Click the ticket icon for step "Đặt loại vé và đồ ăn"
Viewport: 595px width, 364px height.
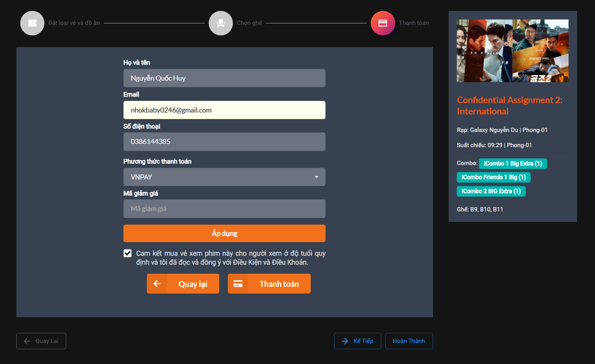(x=32, y=23)
